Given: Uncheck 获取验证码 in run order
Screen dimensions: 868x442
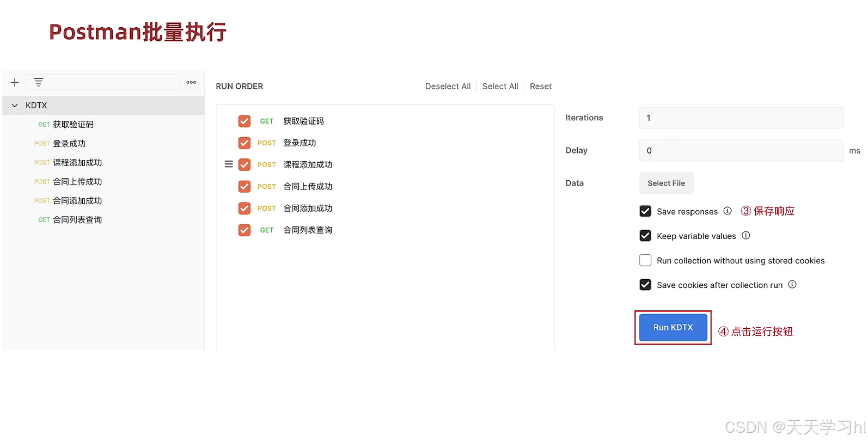Looking at the screenshot, I should (244, 121).
